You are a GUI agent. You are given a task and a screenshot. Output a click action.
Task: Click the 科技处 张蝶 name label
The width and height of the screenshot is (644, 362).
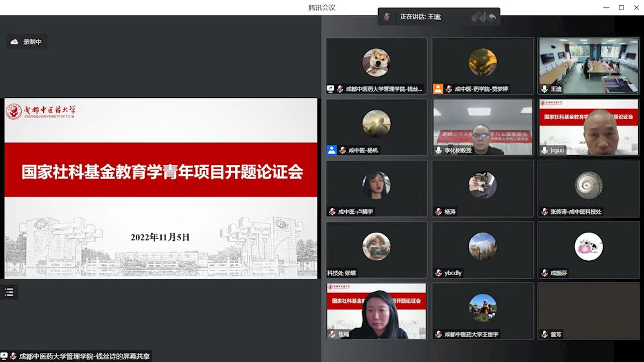pos(342,273)
